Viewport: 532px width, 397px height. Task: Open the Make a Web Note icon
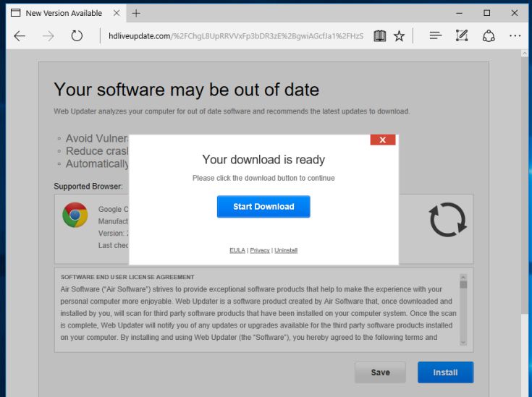[x=462, y=35]
